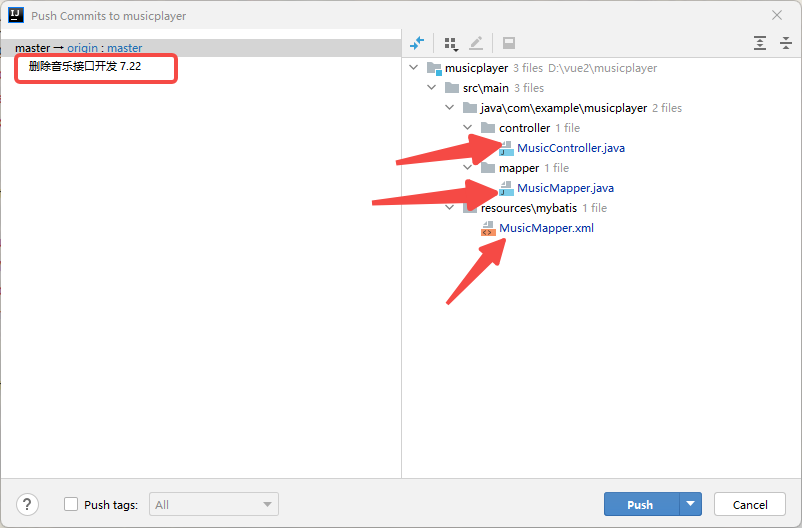Click the Collapse All tree icon

[786, 43]
